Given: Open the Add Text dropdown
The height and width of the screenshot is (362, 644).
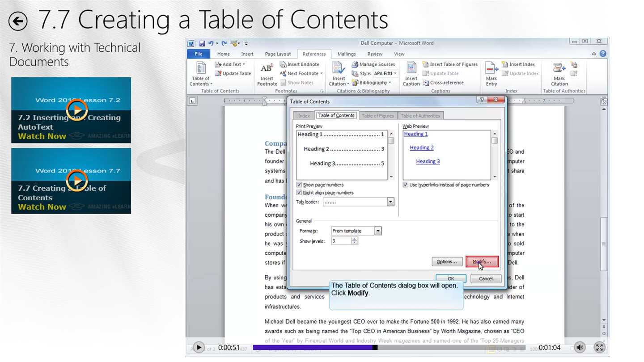Looking at the screenshot, I should 230,64.
